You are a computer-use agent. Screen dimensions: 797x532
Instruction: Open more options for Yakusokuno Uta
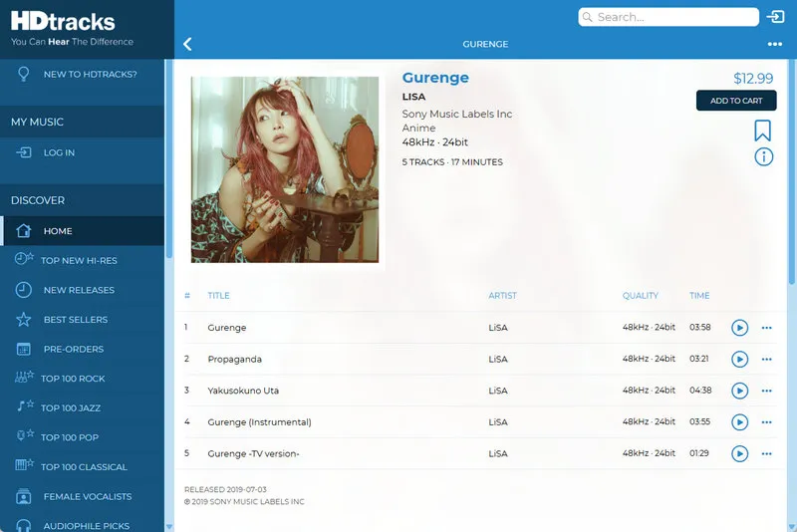[x=766, y=391]
